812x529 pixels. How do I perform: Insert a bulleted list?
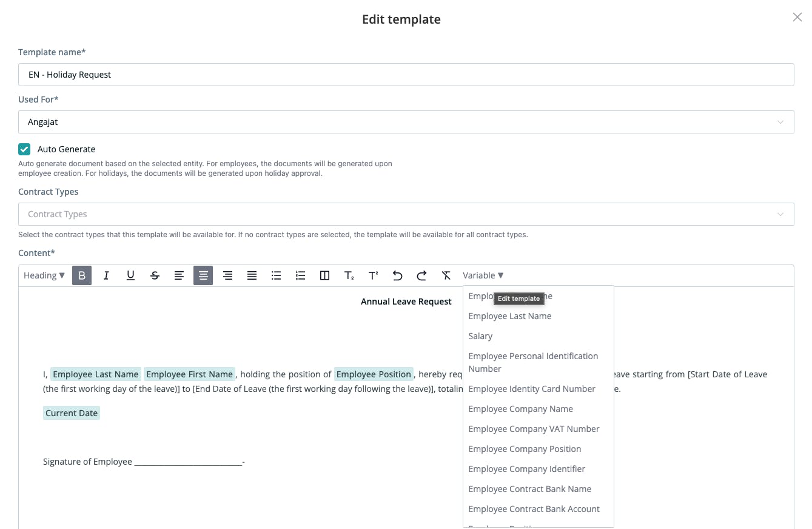[x=276, y=275]
